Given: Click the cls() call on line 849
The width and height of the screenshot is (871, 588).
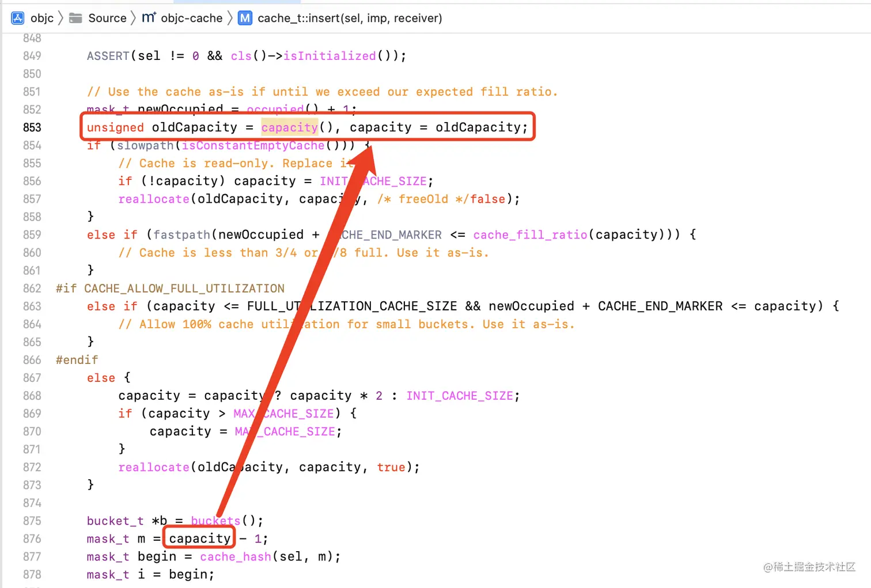Looking at the screenshot, I should pos(248,56).
